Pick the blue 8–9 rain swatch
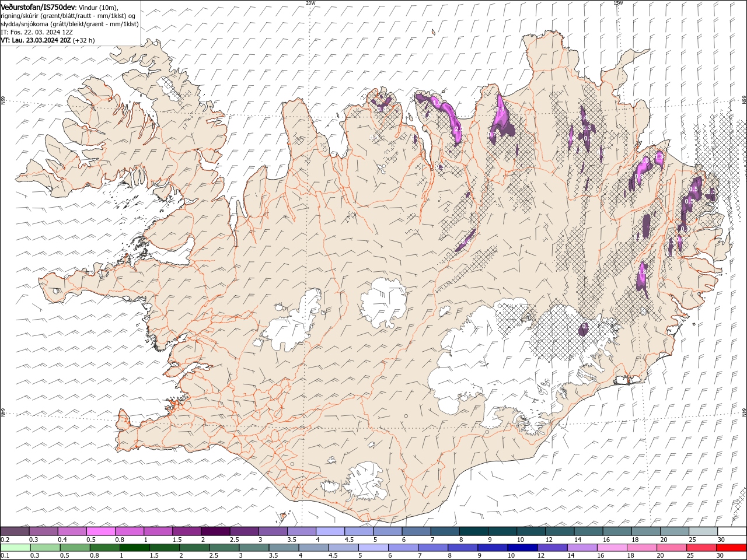747x560 pixels. click(x=463, y=548)
